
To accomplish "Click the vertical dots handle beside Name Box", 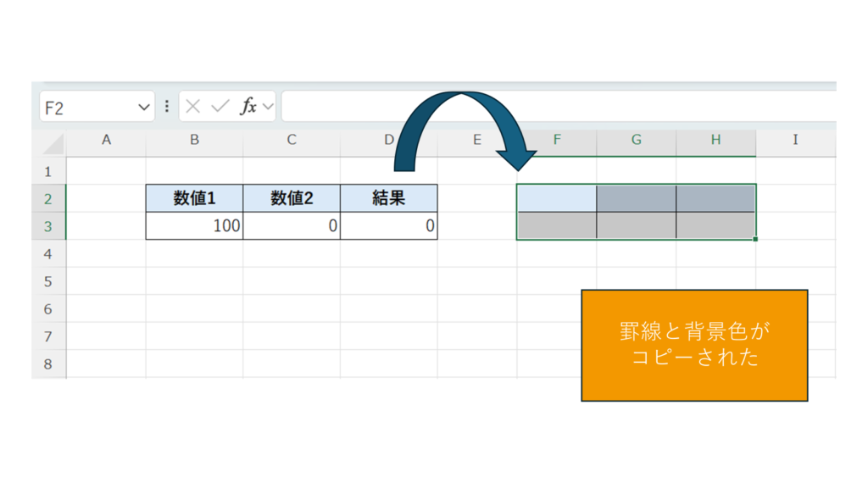I will [x=167, y=107].
